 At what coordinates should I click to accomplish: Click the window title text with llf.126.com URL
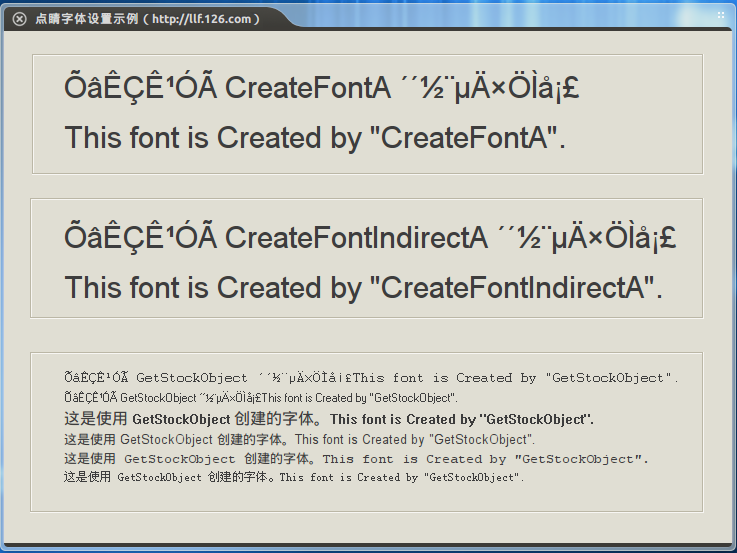pos(148,19)
